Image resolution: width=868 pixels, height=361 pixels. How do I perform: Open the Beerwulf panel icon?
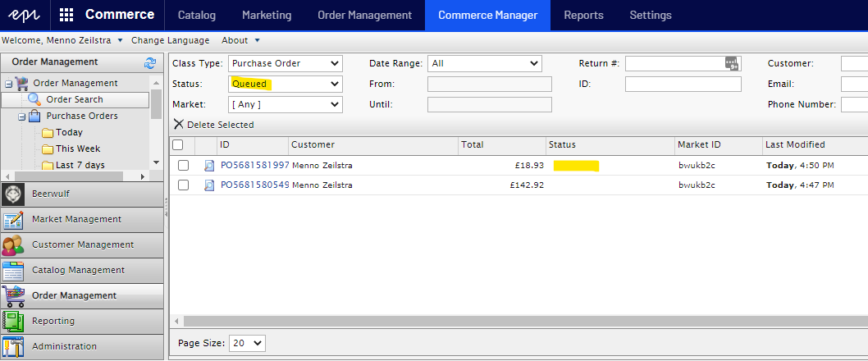(13, 194)
